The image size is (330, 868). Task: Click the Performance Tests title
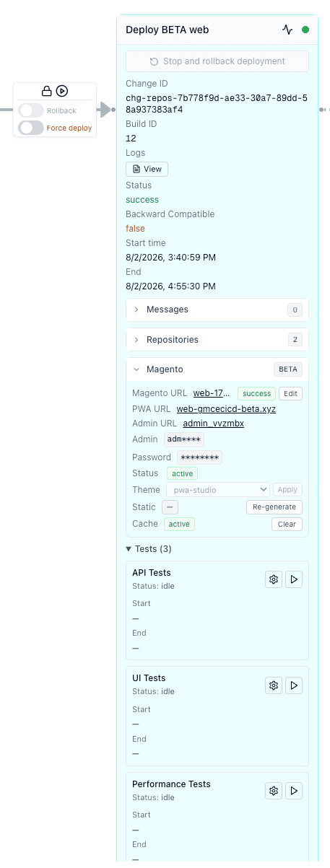coord(171,784)
